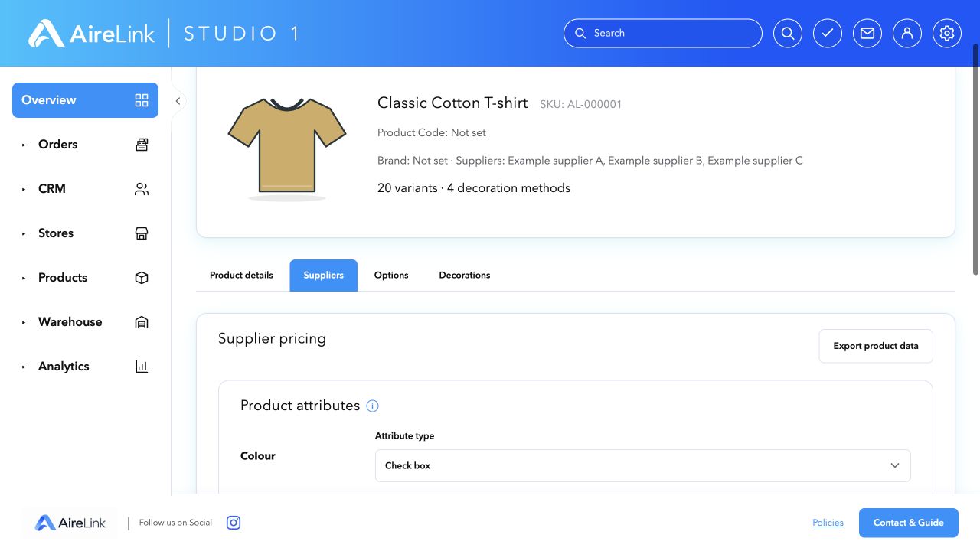Viewport: 980px width, 551px height.
Task: Switch to the Product details tab
Action: pos(241,275)
